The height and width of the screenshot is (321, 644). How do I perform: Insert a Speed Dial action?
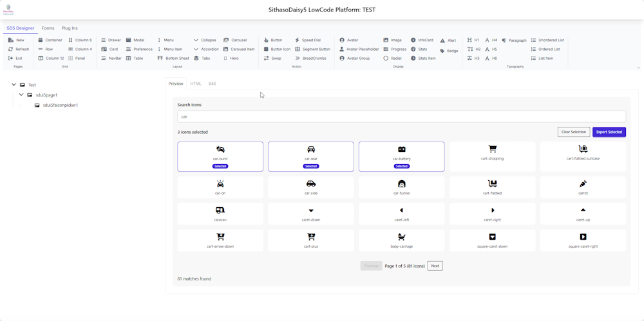pos(307,40)
